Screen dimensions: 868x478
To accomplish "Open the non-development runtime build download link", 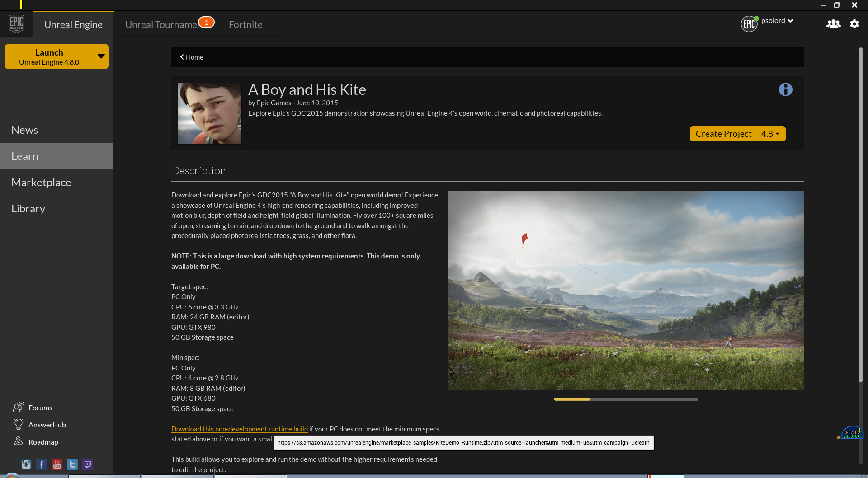I will (239, 429).
